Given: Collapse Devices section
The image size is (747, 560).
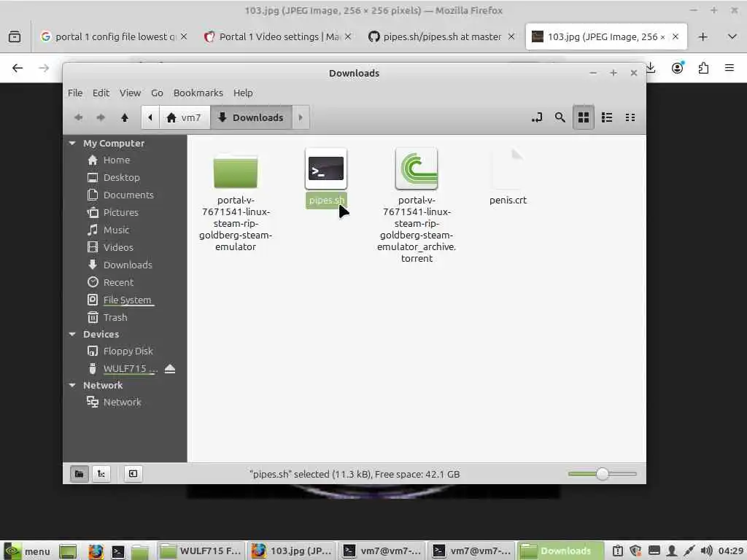Looking at the screenshot, I should [x=72, y=334].
